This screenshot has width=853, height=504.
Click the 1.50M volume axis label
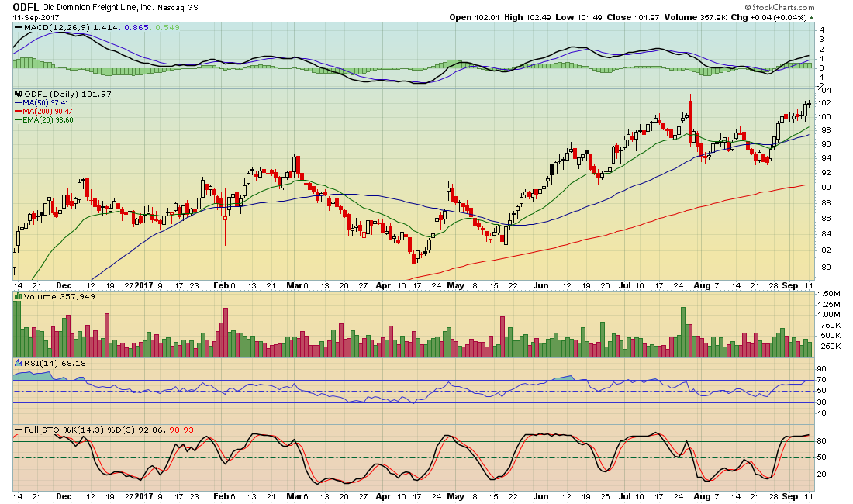tap(829, 294)
